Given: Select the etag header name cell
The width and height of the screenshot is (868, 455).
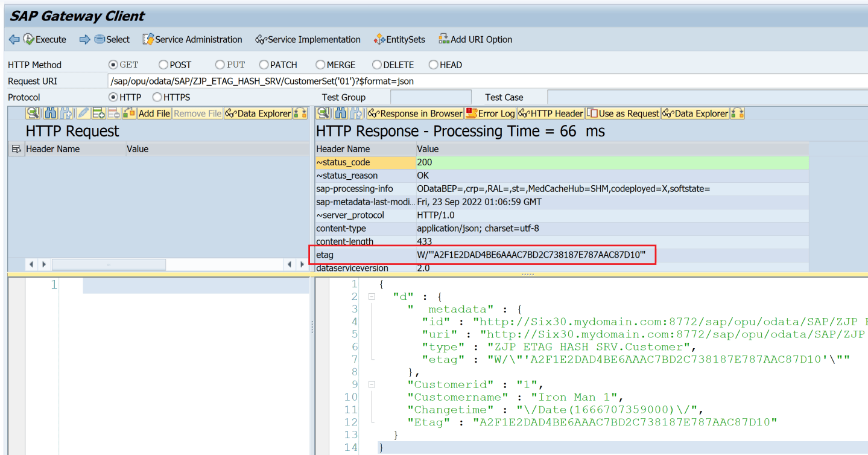Looking at the screenshot, I should click(x=365, y=255).
